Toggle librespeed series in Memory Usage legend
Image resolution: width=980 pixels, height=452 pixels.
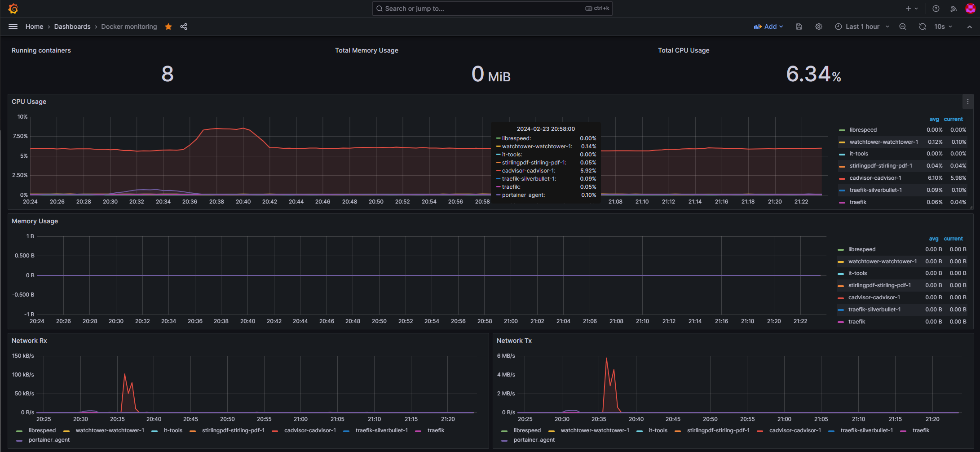click(x=861, y=249)
